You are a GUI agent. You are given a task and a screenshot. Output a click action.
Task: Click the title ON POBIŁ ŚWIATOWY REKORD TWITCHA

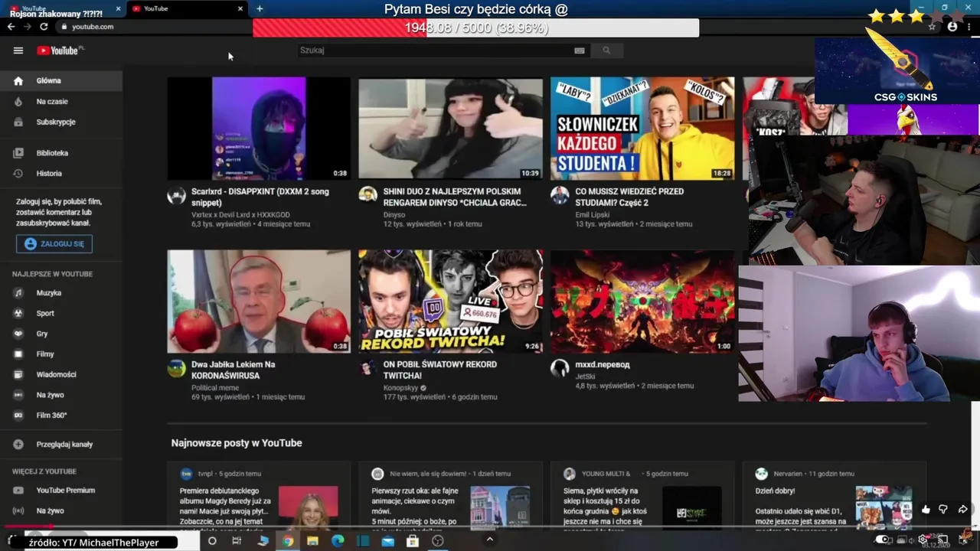[x=440, y=370]
